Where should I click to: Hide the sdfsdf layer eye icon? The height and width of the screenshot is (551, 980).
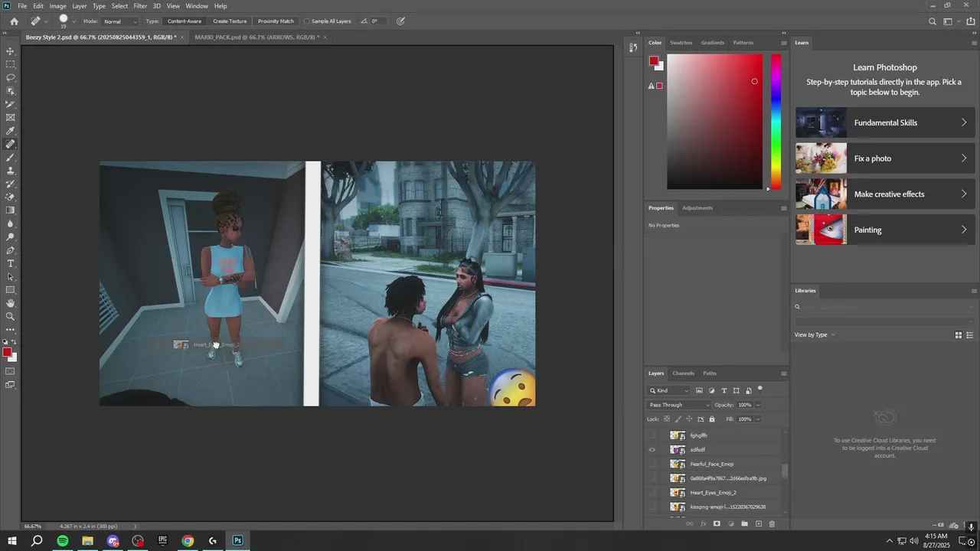[x=652, y=450]
